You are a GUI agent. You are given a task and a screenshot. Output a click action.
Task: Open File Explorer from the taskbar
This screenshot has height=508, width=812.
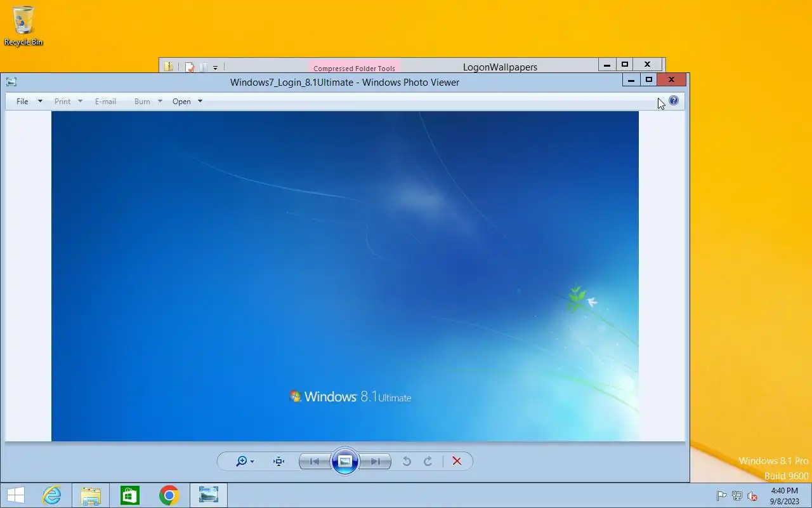[91, 495]
